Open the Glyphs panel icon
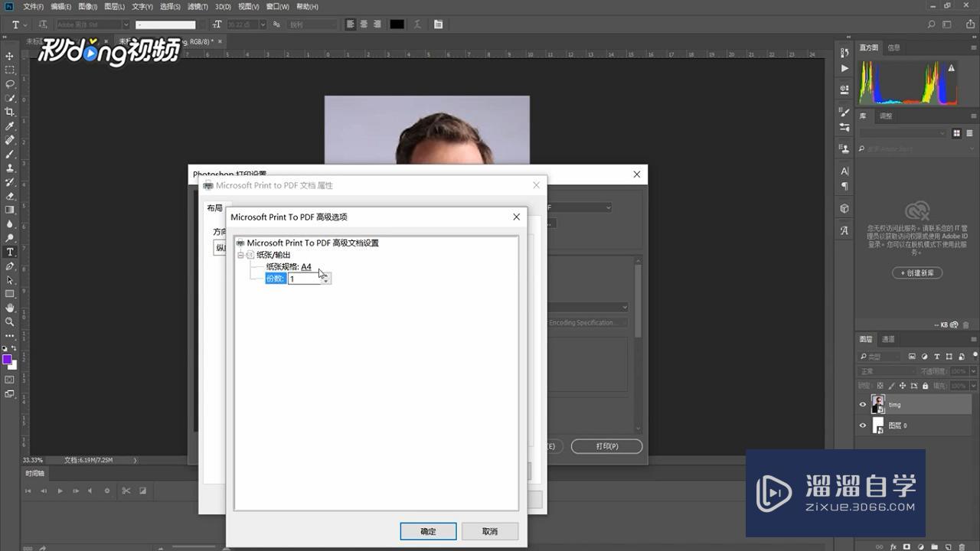Screen dimensions: 980x551 click(844, 230)
